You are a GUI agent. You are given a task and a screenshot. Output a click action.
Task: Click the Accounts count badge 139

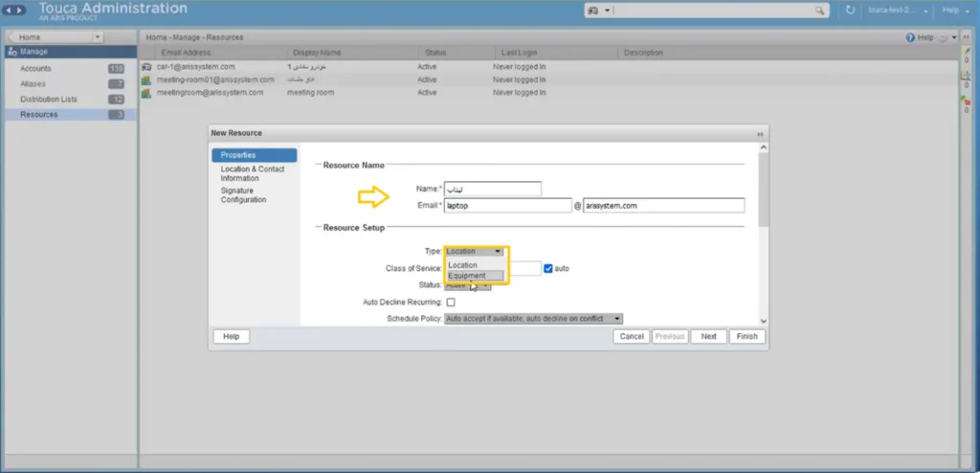click(x=116, y=69)
